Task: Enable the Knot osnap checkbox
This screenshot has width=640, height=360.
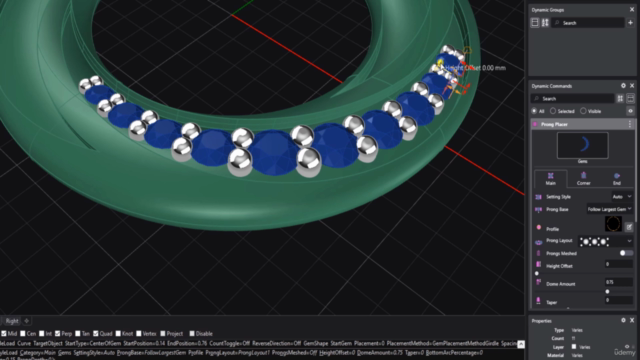Action: (x=118, y=333)
